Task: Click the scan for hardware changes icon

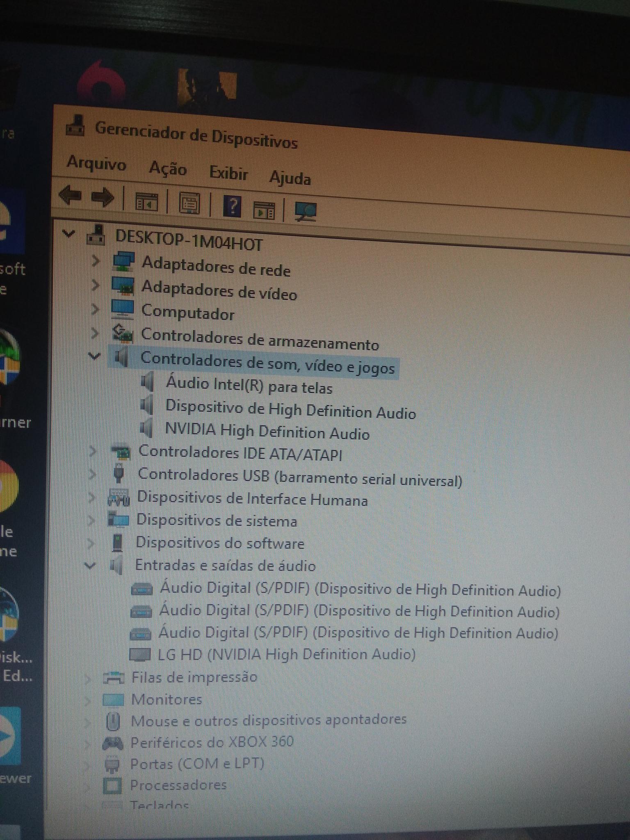Action: (x=305, y=212)
